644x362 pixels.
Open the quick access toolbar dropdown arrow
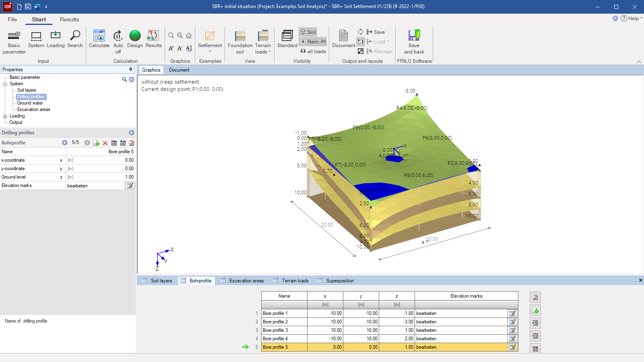[46, 7]
